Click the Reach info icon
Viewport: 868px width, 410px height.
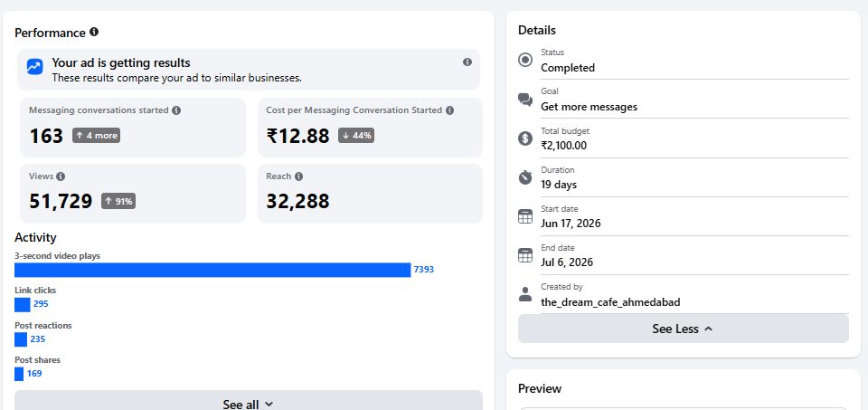coord(299,176)
